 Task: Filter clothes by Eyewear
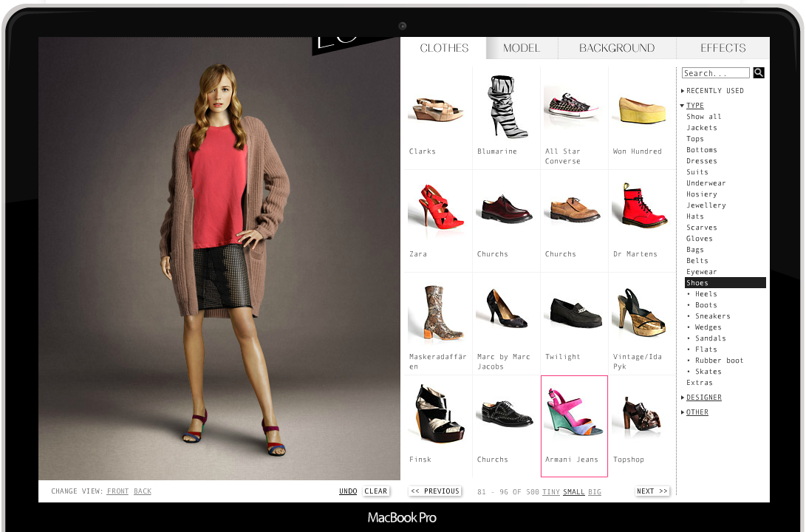pos(702,271)
